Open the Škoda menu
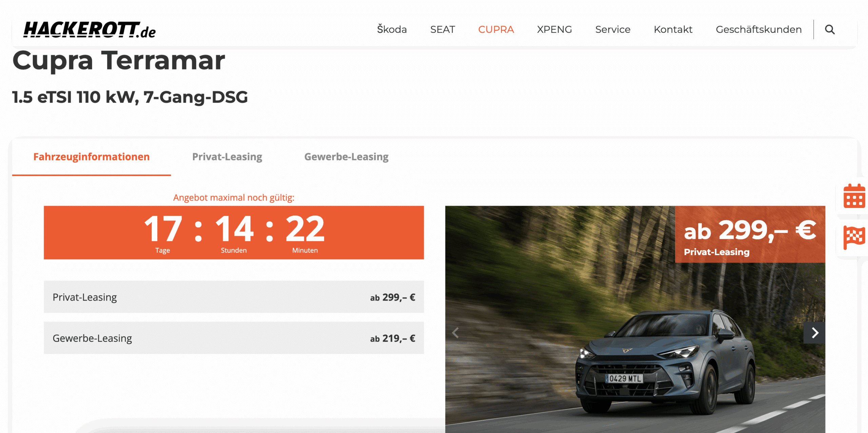The height and width of the screenshot is (433, 868). point(392,29)
